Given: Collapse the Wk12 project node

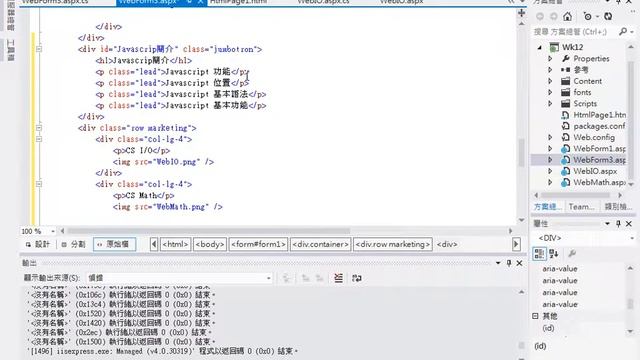Looking at the screenshot, I should [540, 47].
